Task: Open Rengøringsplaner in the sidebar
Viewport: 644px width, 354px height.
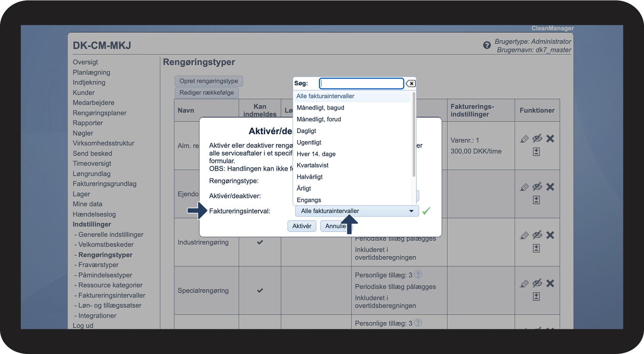Action: click(x=99, y=113)
